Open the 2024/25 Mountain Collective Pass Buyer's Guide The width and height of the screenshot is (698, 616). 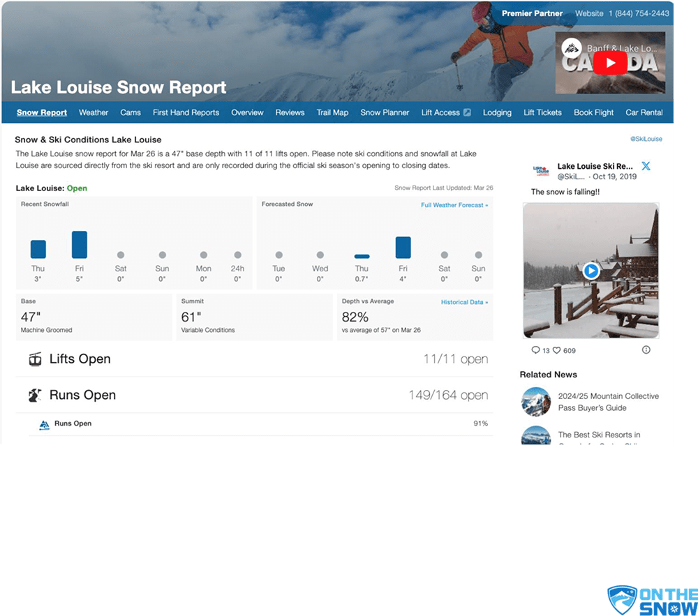tap(608, 402)
